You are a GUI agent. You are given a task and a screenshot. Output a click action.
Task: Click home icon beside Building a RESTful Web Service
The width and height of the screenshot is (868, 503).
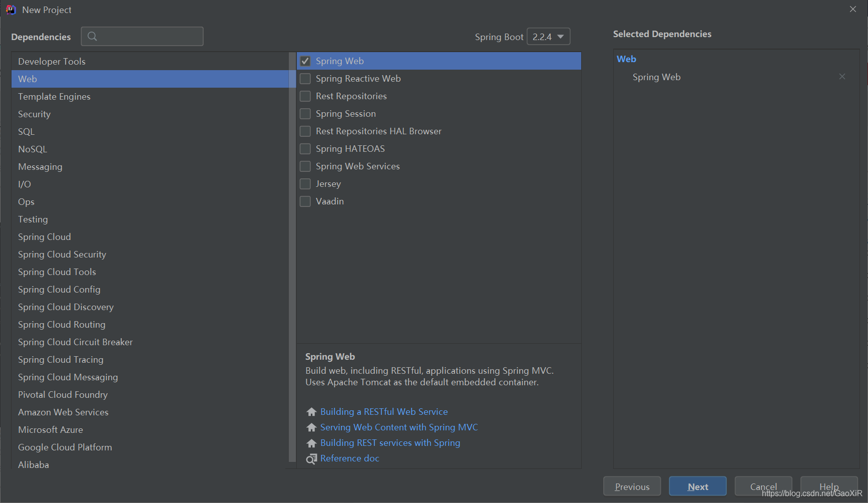click(x=311, y=412)
